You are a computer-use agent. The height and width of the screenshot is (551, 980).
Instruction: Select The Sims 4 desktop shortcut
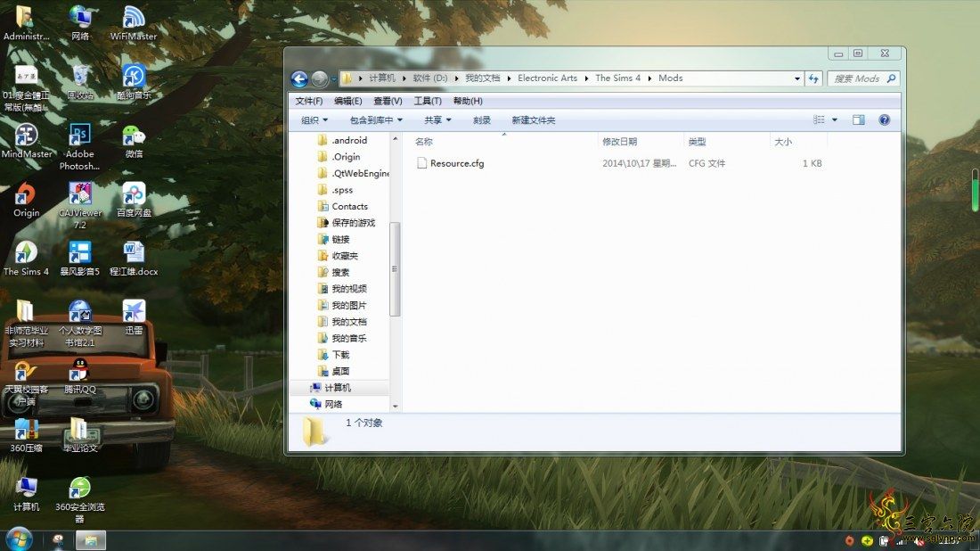point(26,259)
